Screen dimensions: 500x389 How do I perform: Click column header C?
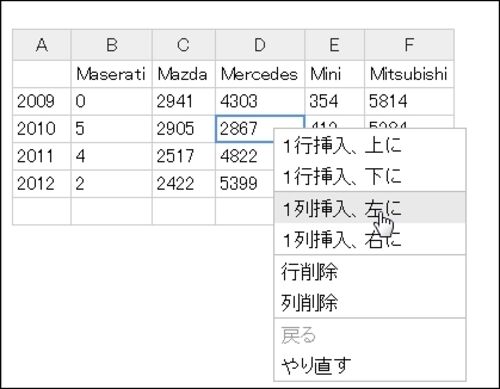(184, 45)
